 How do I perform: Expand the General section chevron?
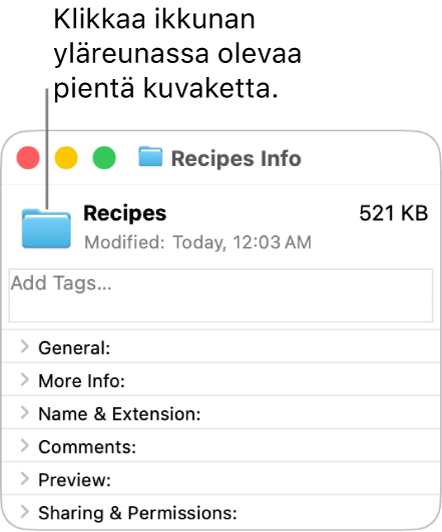point(24,347)
